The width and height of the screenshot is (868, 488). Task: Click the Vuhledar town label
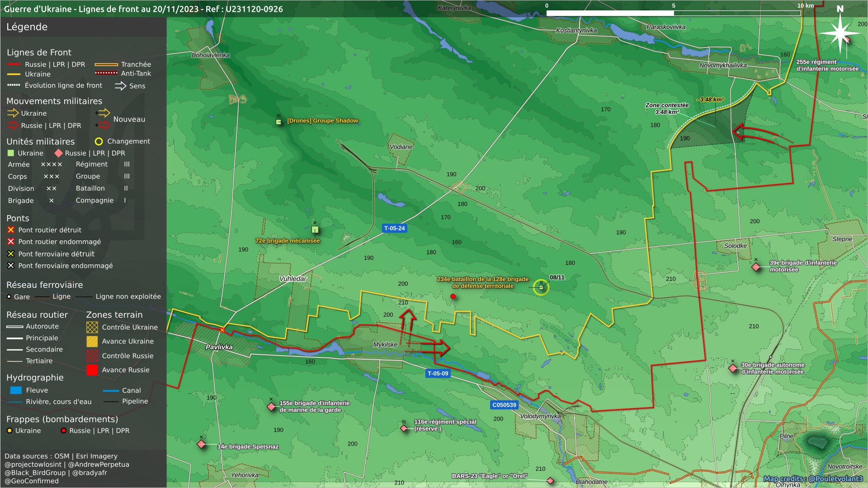click(x=293, y=278)
